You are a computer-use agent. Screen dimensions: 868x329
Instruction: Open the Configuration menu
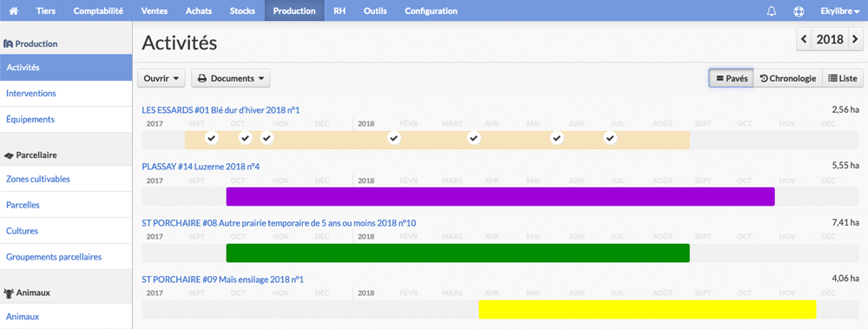(431, 10)
